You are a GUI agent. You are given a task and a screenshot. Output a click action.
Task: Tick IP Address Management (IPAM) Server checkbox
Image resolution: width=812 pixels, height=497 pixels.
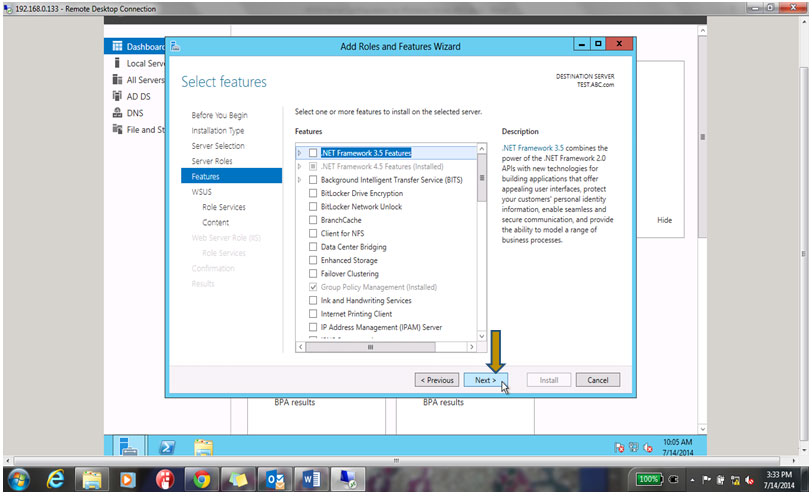(x=313, y=327)
